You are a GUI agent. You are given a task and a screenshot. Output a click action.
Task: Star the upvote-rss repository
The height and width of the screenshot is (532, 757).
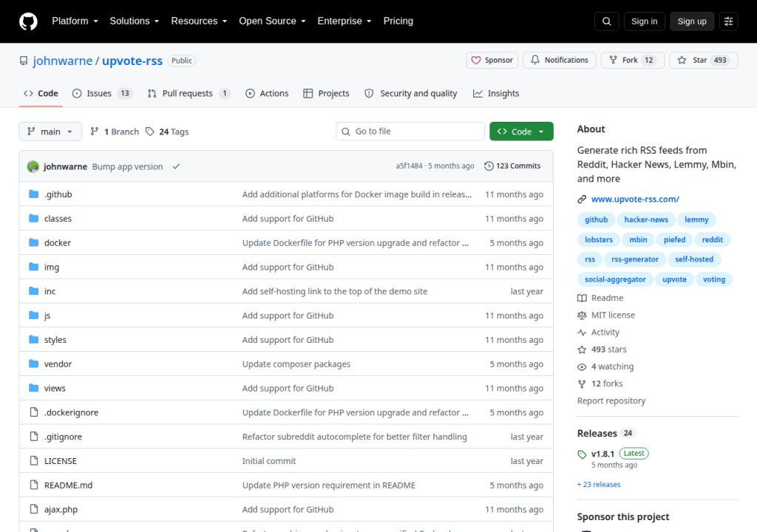[x=704, y=61]
